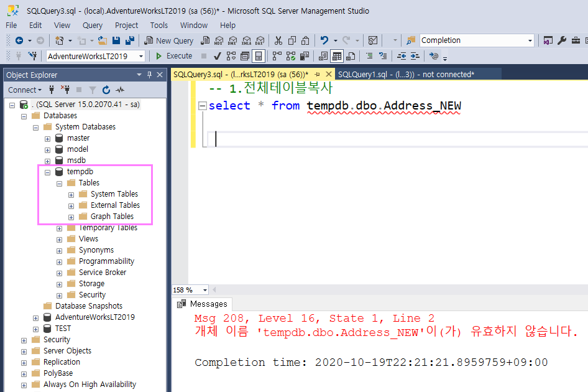Select the Service Broker folder

[103, 273]
